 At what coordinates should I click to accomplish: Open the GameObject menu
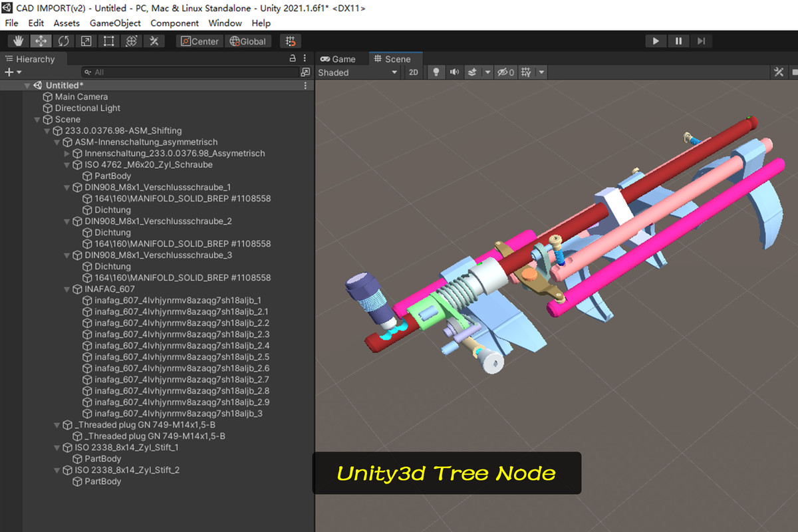click(x=115, y=23)
